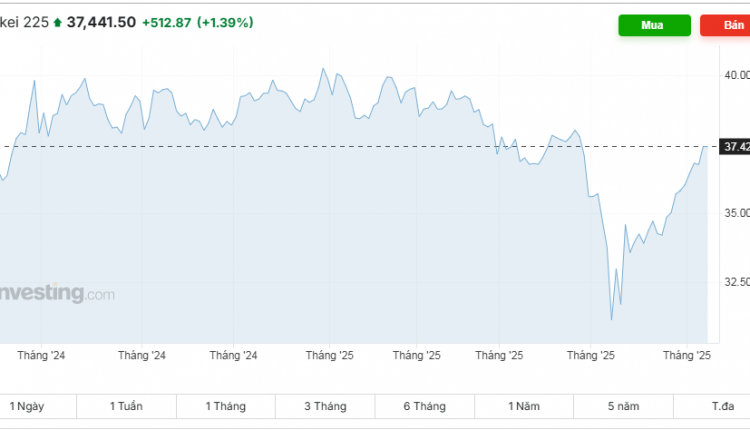Select the T.đa maximum range tab
Image resolution: width=750 pixels, height=430 pixels.
(x=722, y=406)
